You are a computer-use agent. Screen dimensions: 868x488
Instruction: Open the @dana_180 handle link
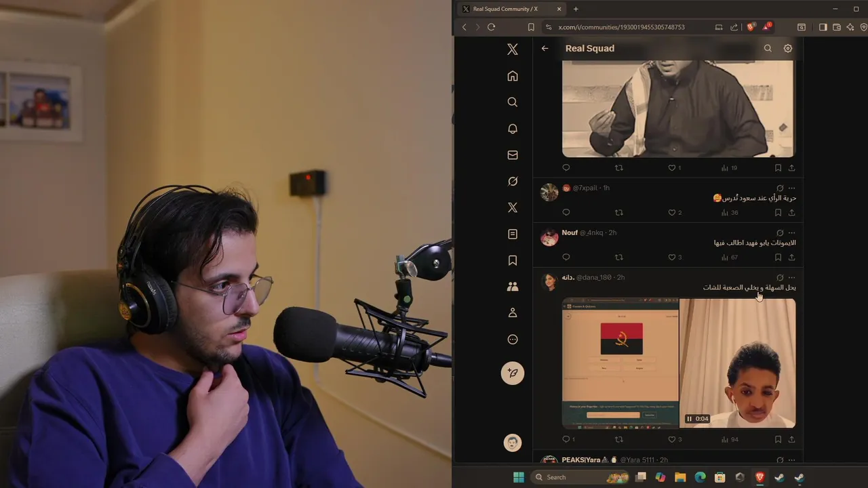(594, 277)
